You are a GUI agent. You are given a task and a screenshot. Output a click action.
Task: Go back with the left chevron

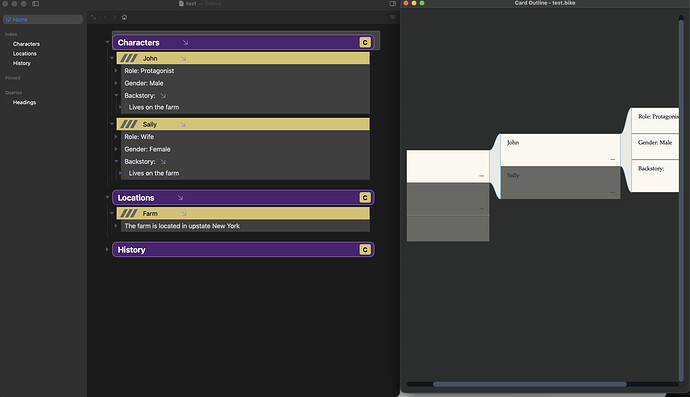pos(106,17)
